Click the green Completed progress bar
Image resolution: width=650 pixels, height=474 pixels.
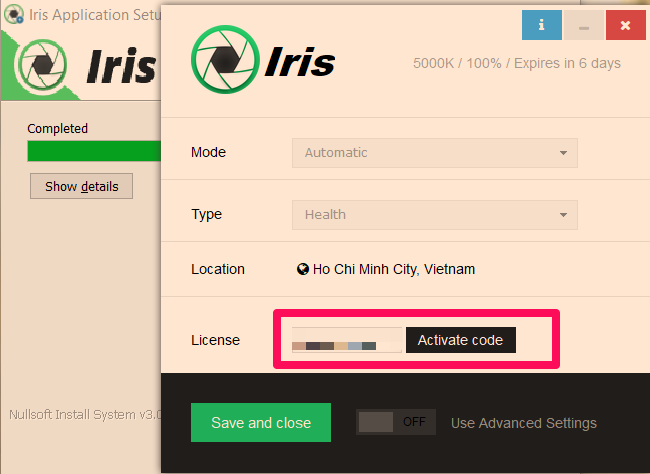pyautogui.click(x=94, y=151)
